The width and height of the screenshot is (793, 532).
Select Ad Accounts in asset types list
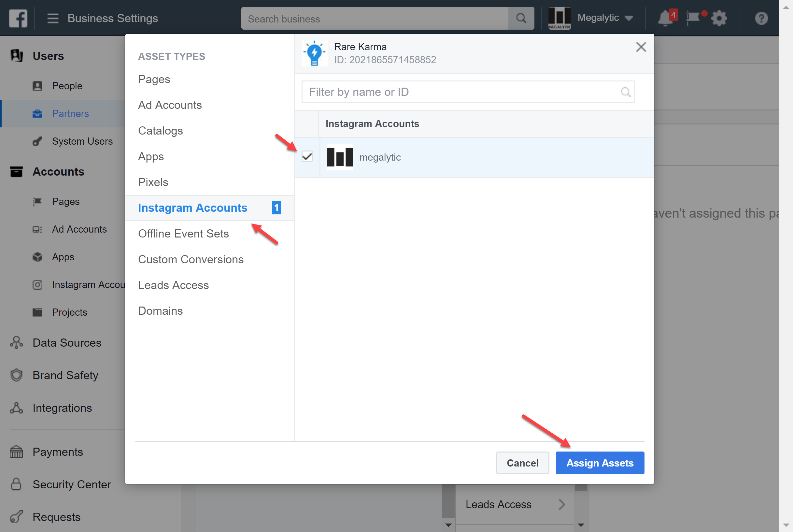[x=170, y=105]
